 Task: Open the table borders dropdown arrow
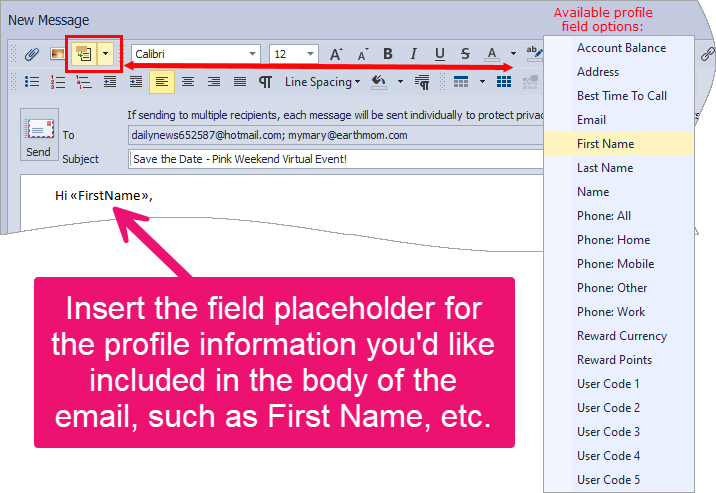(482, 82)
